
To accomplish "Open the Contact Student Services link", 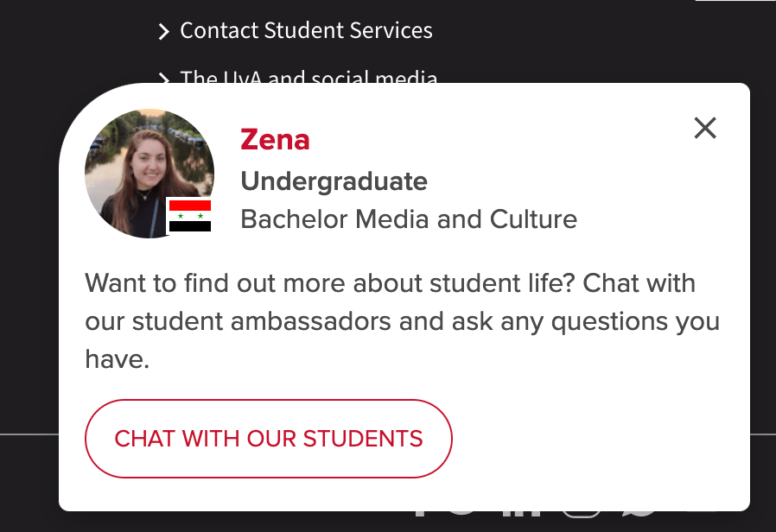I will [306, 30].
